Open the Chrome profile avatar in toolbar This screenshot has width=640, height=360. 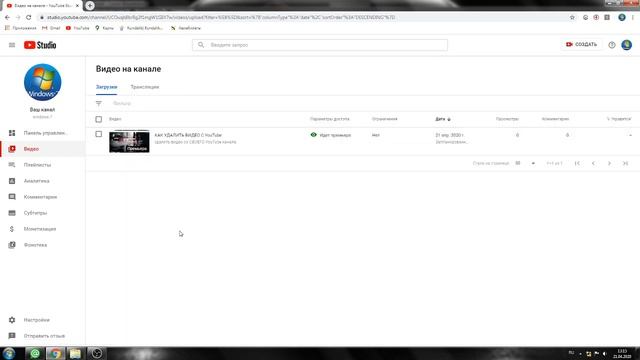(622, 18)
